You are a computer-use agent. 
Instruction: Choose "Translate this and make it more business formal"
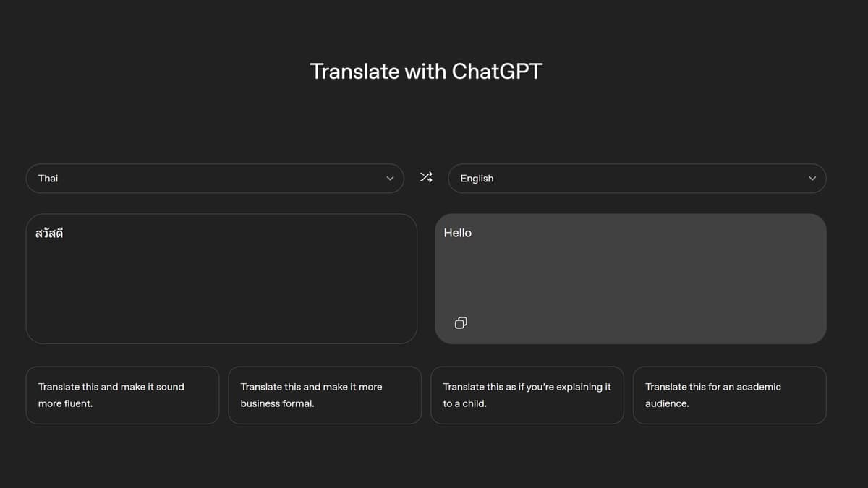tap(325, 395)
